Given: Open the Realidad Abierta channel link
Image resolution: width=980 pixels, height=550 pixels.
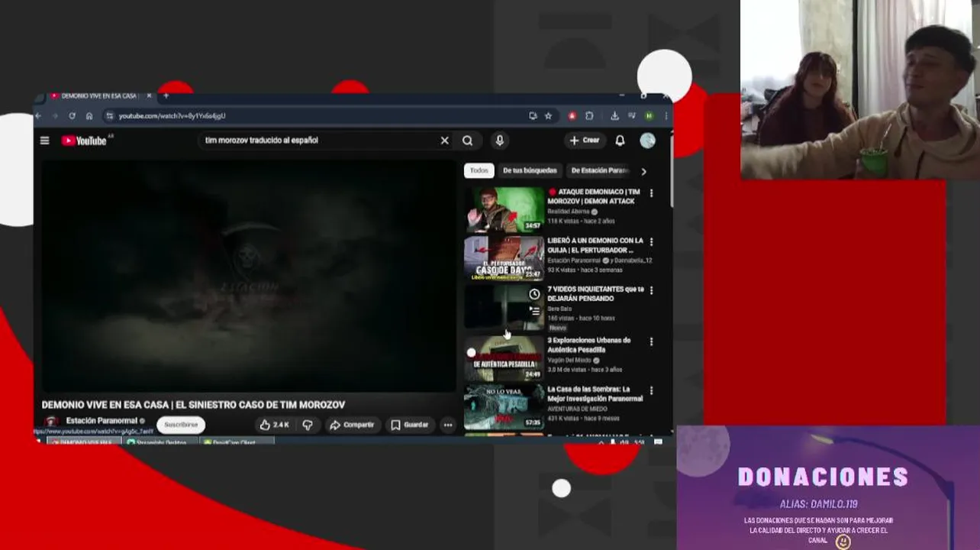Looking at the screenshot, I should 569,212.
